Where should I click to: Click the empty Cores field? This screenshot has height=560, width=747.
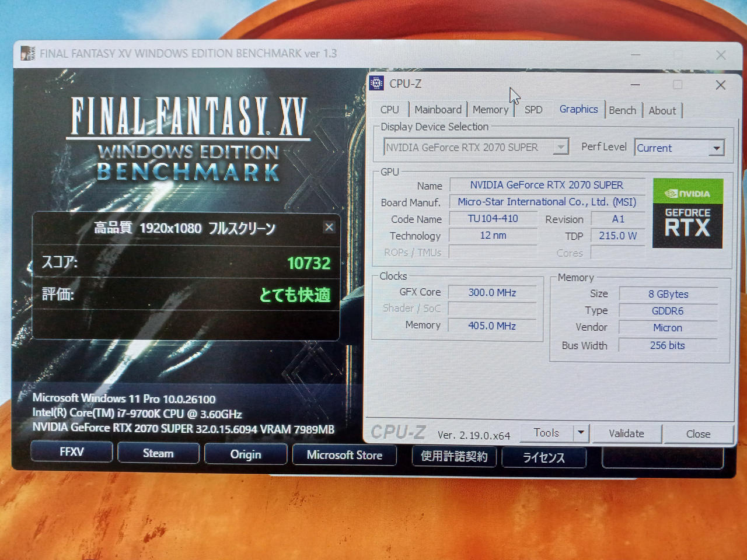(x=618, y=253)
